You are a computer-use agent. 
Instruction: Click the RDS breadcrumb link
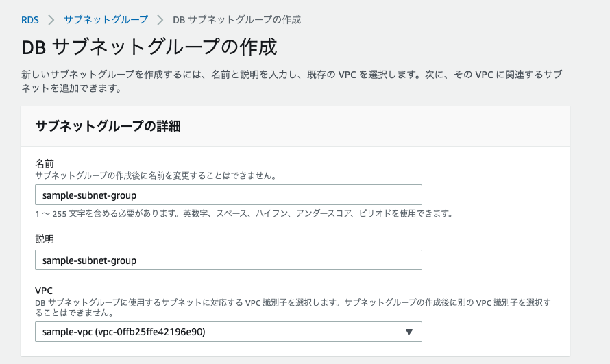pos(29,19)
